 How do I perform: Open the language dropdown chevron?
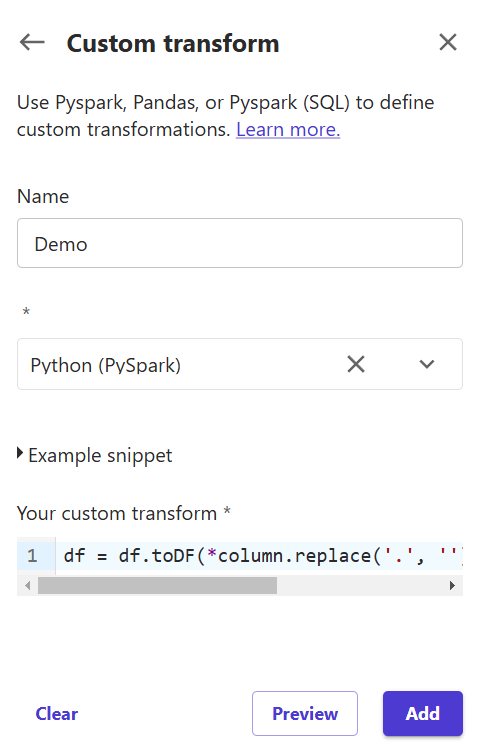[427, 364]
